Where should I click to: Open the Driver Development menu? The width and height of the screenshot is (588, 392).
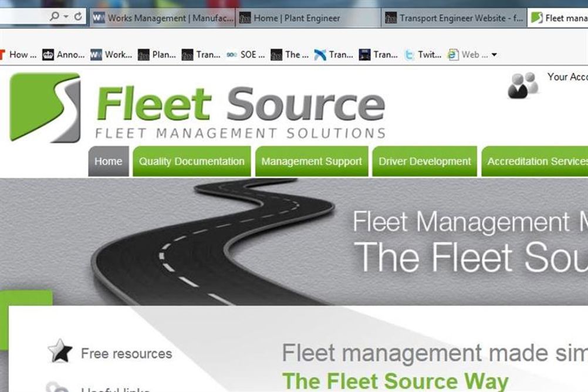pos(424,161)
